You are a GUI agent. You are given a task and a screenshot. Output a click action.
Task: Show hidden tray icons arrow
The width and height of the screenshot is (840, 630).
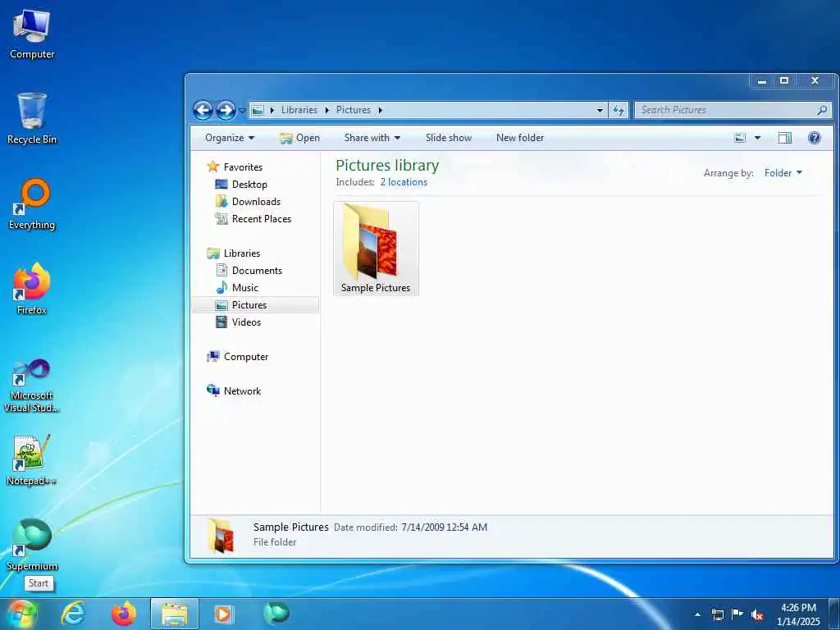coord(697,614)
